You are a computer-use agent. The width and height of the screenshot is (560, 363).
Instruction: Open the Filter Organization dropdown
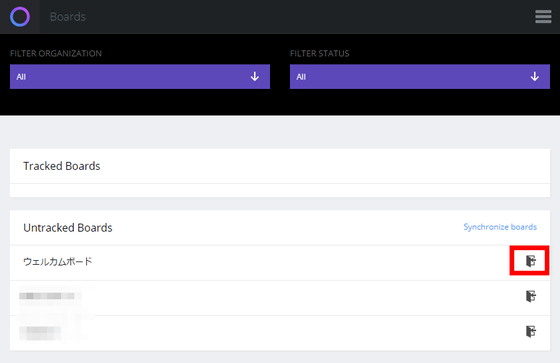140,76
